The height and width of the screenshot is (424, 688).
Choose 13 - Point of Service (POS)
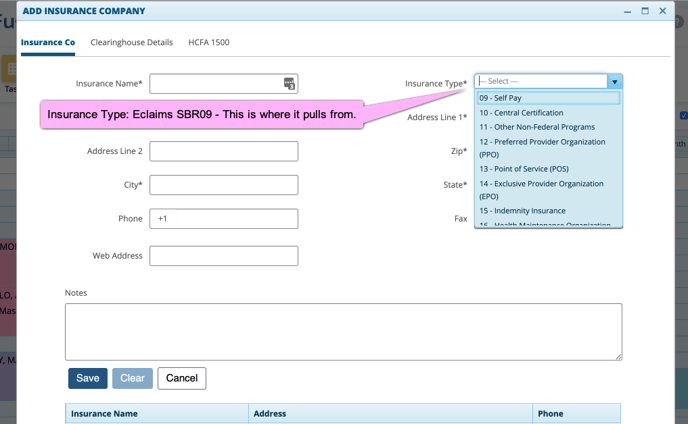(x=548, y=169)
